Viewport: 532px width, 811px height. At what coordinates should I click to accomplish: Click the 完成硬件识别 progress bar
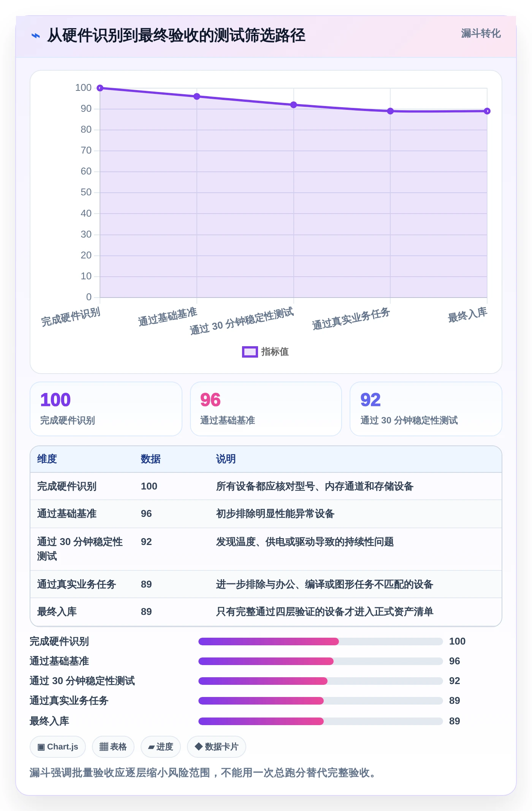point(321,642)
